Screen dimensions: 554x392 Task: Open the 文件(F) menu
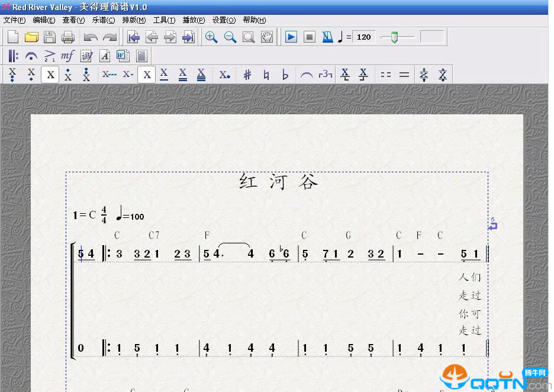[14, 20]
